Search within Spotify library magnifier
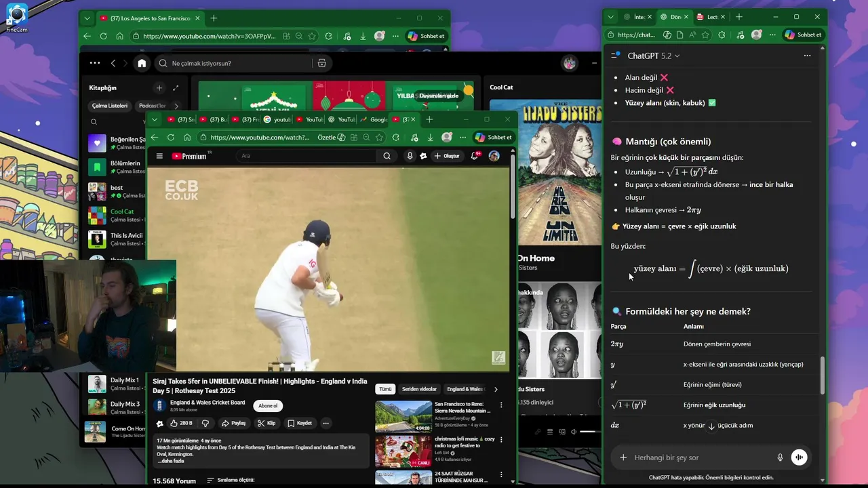Screen dimensions: 868x488 pos(94,122)
